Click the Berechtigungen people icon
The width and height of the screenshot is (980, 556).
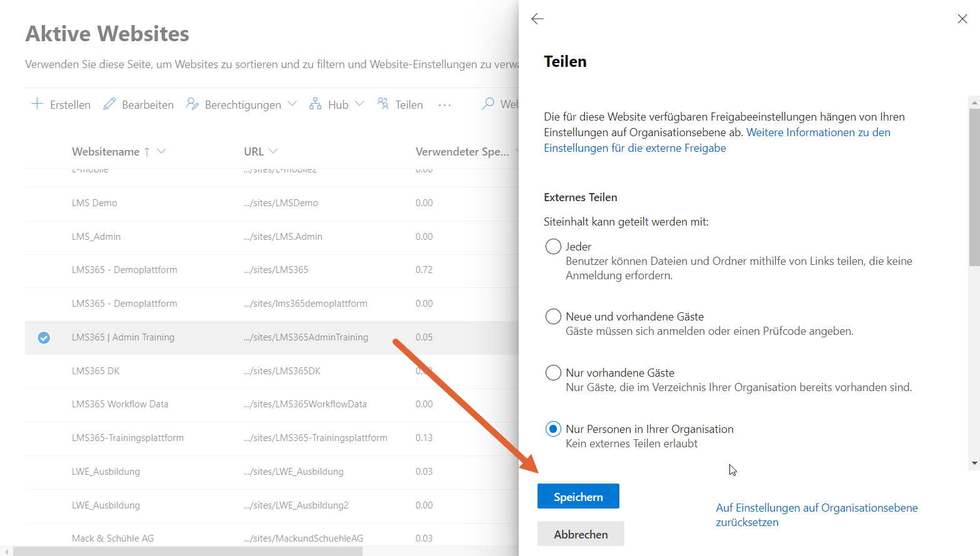coord(192,104)
